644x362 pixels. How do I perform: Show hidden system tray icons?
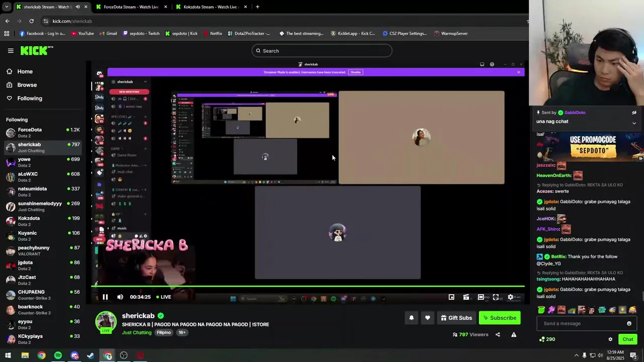coord(576,355)
